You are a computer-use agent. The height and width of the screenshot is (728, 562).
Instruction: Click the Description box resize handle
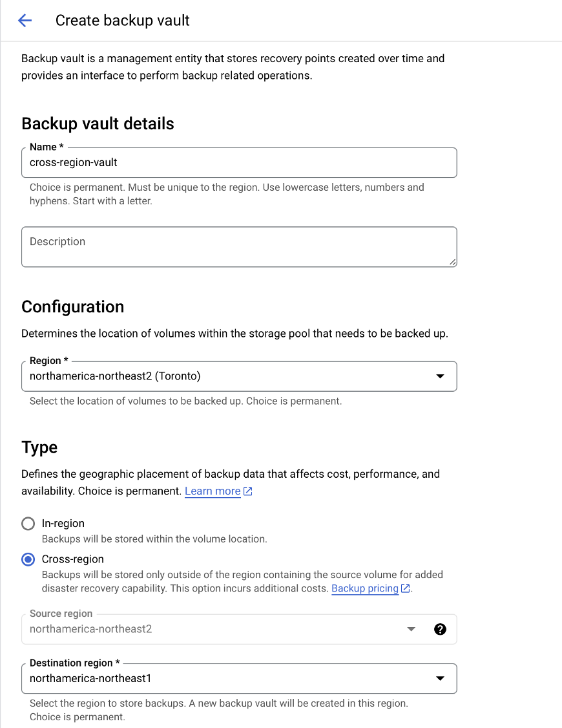(453, 262)
